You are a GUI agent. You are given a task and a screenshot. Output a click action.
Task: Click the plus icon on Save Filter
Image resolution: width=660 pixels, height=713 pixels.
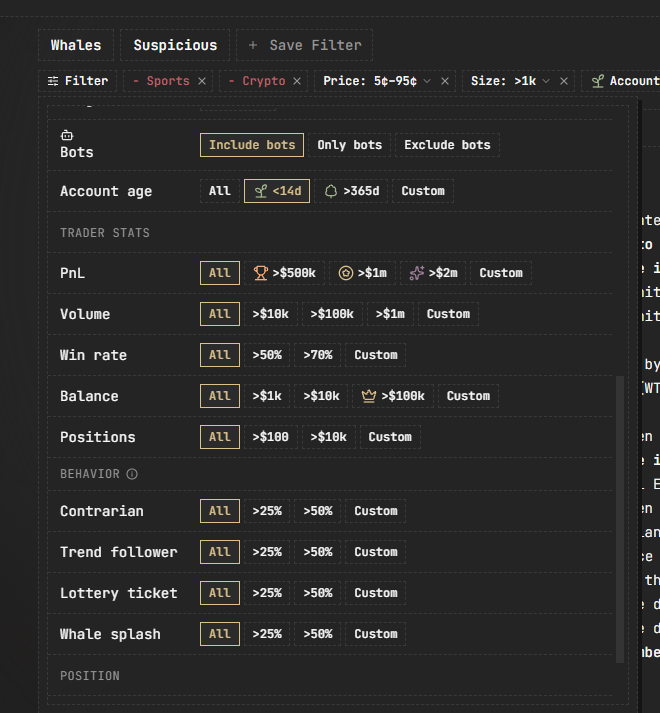[x=253, y=45]
